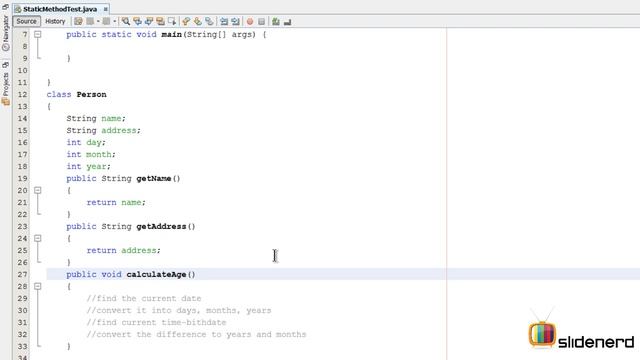Switch to History view

coord(55,21)
